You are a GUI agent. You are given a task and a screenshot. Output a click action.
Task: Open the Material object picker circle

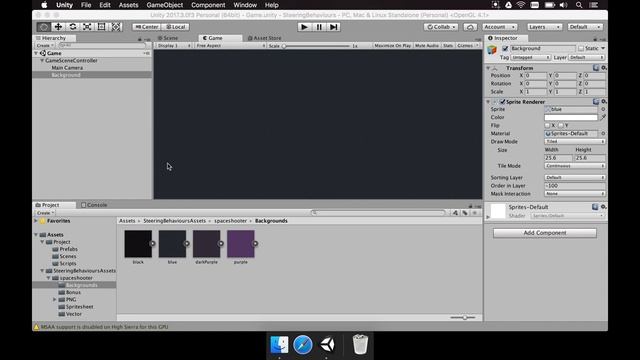click(603, 133)
